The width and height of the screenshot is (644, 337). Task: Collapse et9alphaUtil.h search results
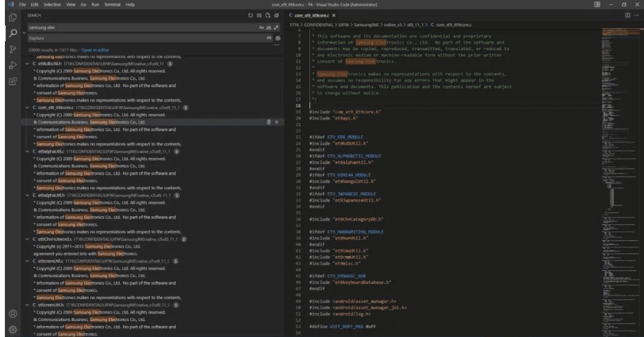[28, 195]
